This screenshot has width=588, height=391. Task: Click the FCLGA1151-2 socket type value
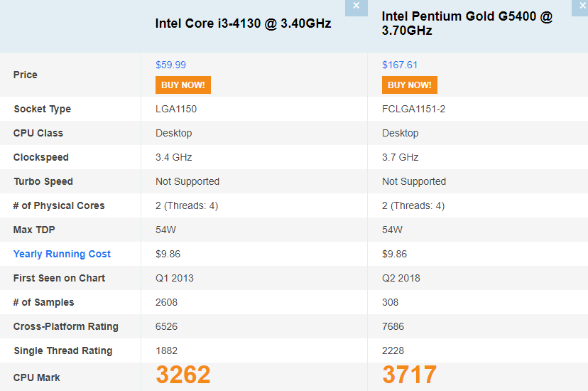point(413,109)
